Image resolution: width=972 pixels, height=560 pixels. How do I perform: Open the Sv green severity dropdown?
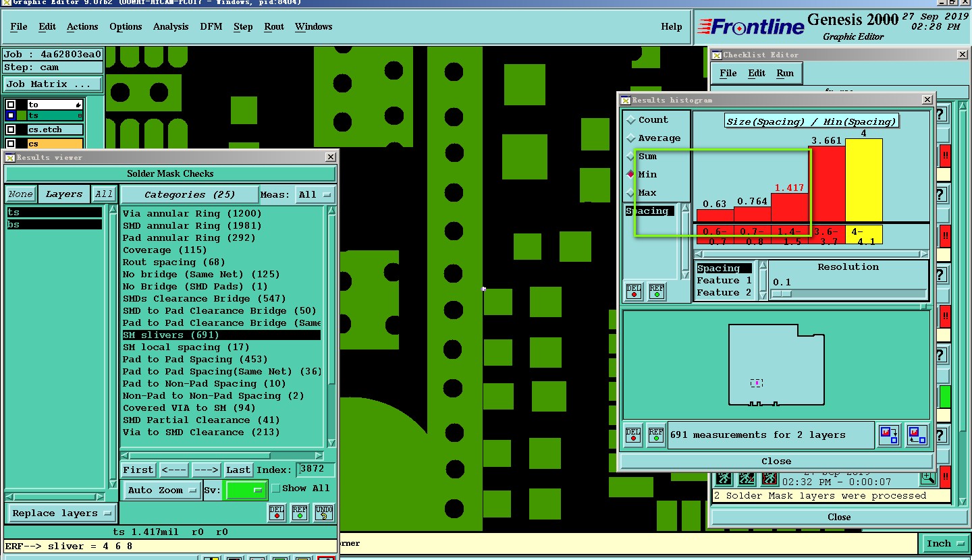(245, 490)
